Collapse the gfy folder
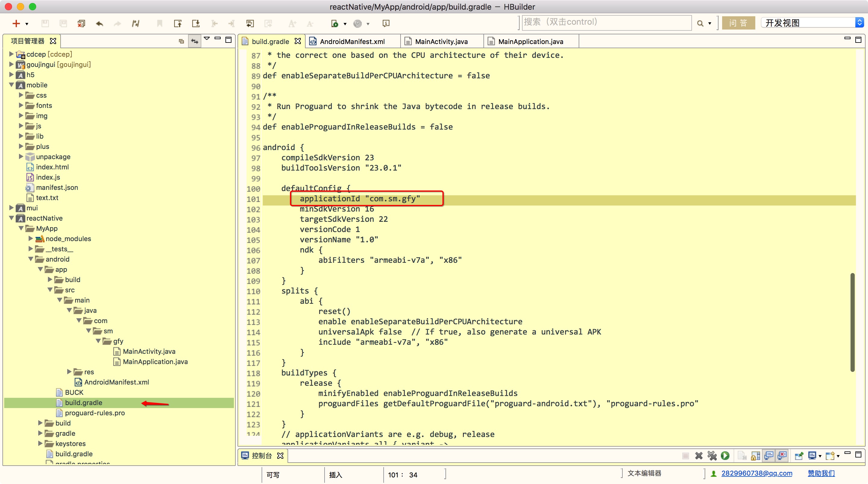Image resolution: width=868 pixels, height=484 pixels. 98,341
